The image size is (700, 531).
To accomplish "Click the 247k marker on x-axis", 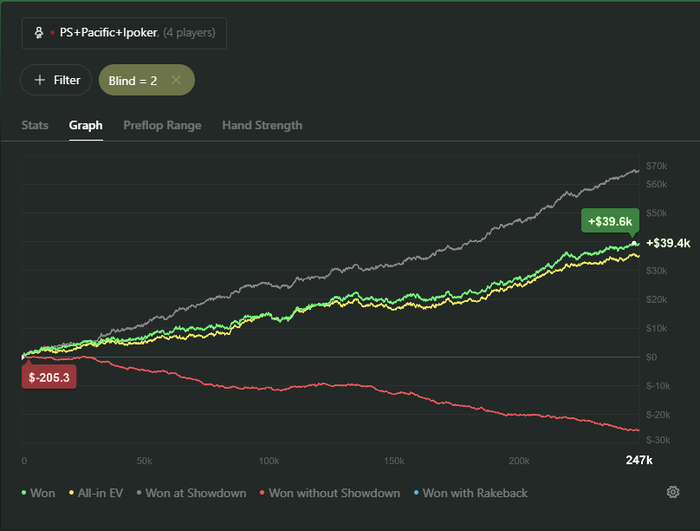I will (639, 460).
